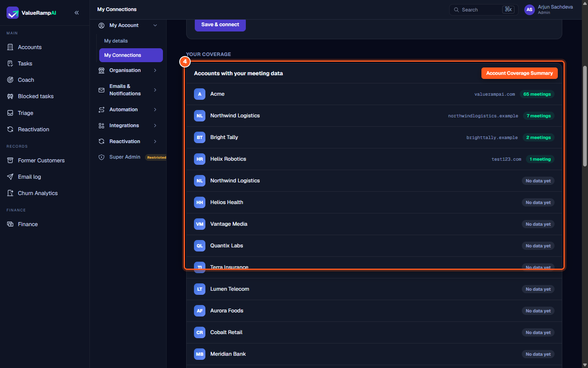
Task: Click the Helios Health HH avatar badge
Action: (x=200, y=202)
